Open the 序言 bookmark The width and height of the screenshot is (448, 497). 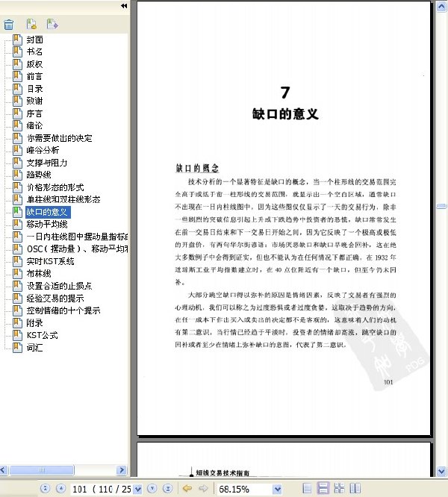34,113
